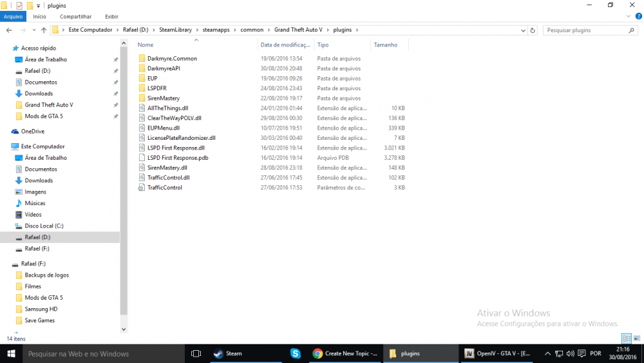Image resolution: width=644 pixels, height=363 pixels.
Task: Open the Samsung HD folder
Action: 41,309
